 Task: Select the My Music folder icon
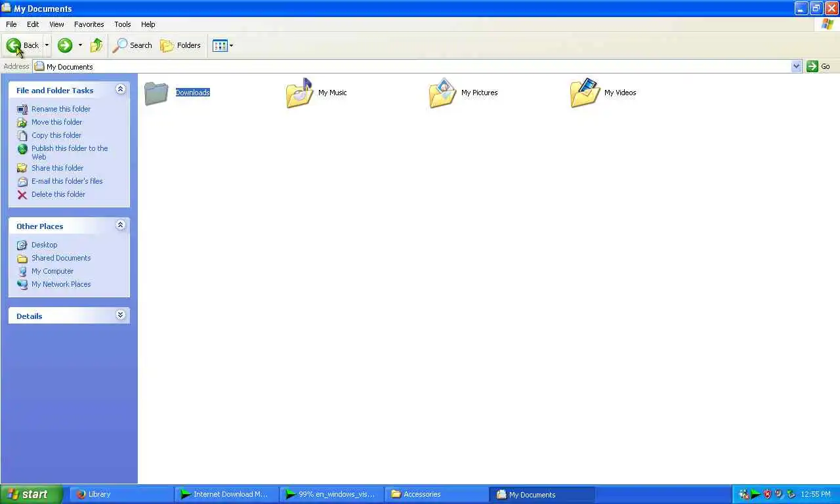300,93
